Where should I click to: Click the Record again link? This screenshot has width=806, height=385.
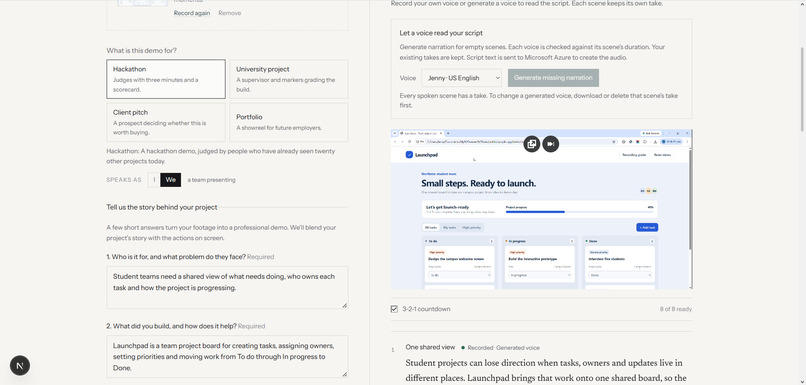coord(192,13)
